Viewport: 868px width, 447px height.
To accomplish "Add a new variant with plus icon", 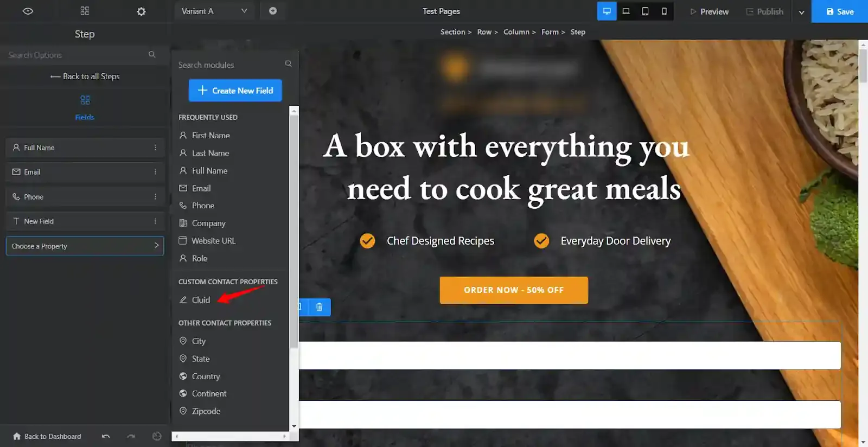I will (x=273, y=11).
